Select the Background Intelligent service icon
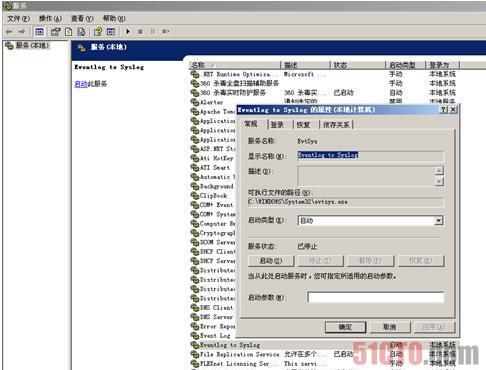This screenshot has height=370, width=486. (x=195, y=186)
